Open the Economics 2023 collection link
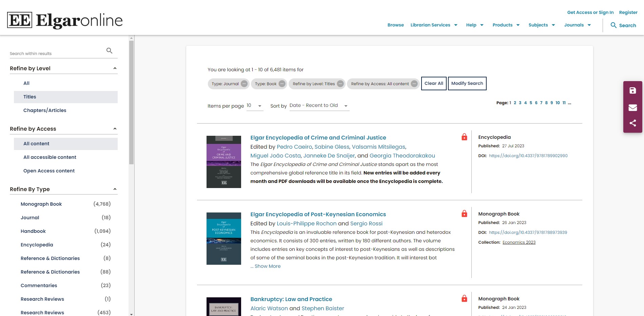The height and width of the screenshot is (316, 644). tap(519, 242)
